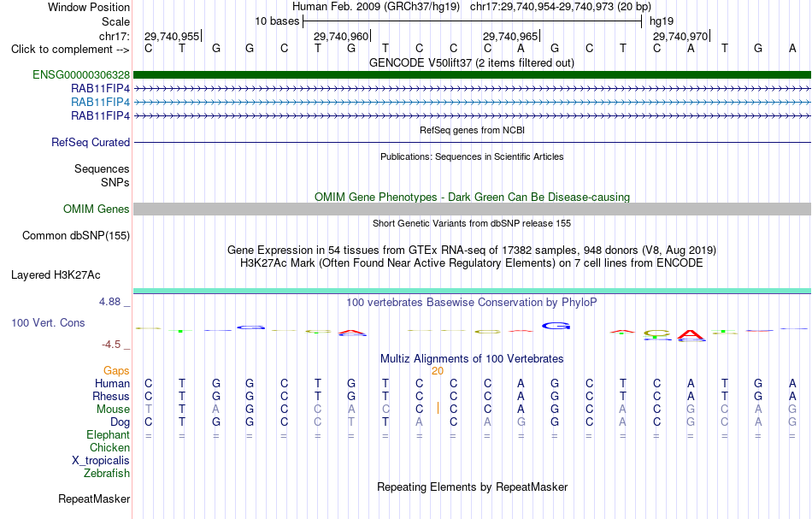Click 'Publications: Sequences in Scientific Articles' title
812x519 pixels.
pos(472,157)
